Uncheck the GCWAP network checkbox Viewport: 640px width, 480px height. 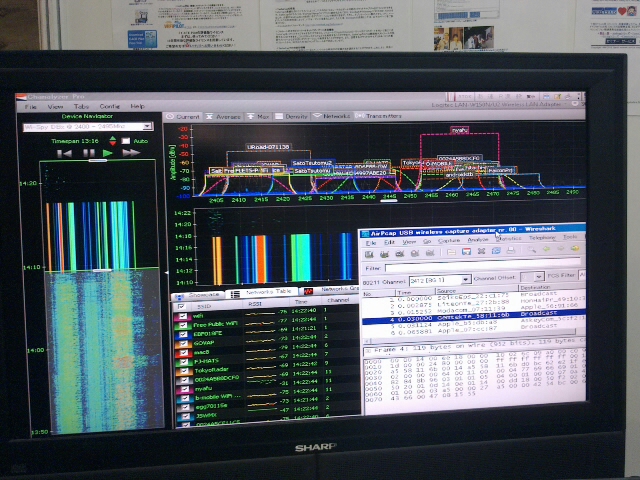[184, 344]
